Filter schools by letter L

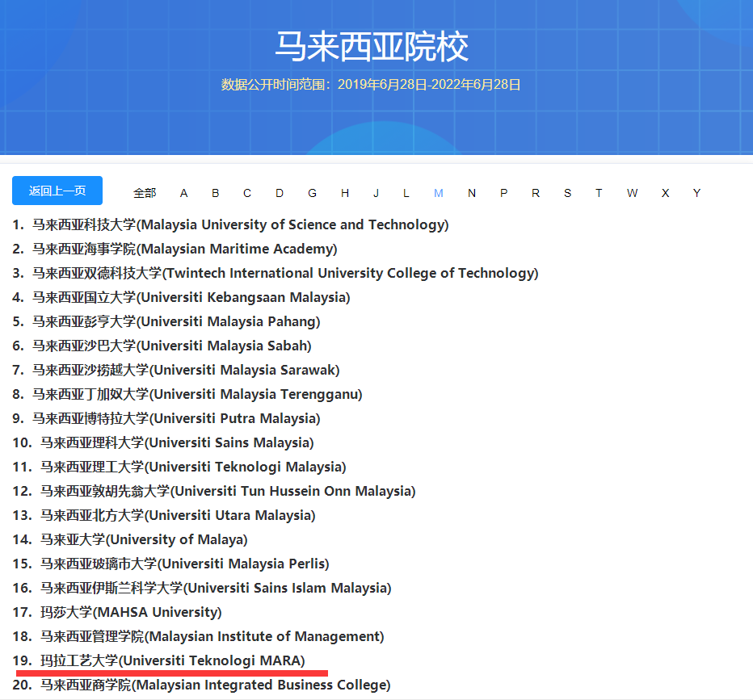point(406,193)
